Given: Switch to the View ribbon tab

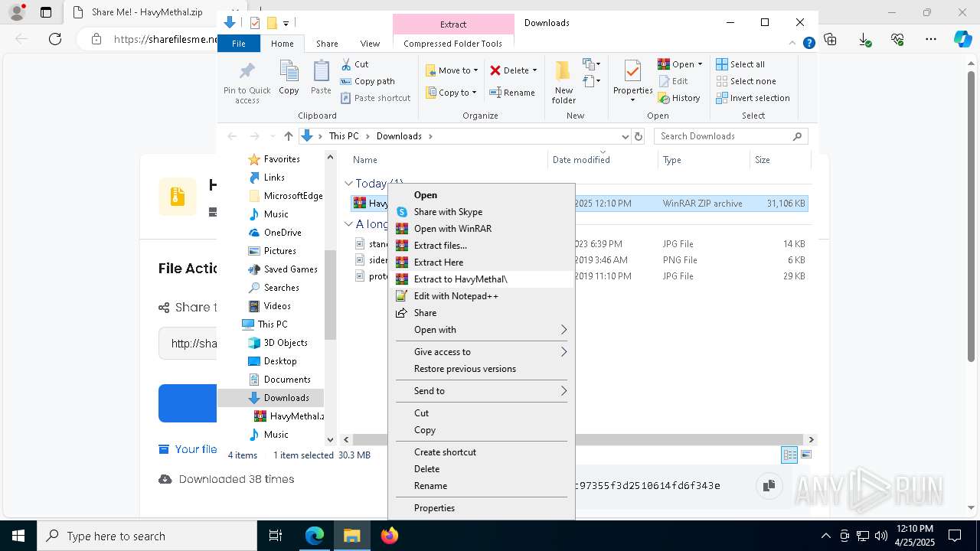Looking at the screenshot, I should (370, 44).
